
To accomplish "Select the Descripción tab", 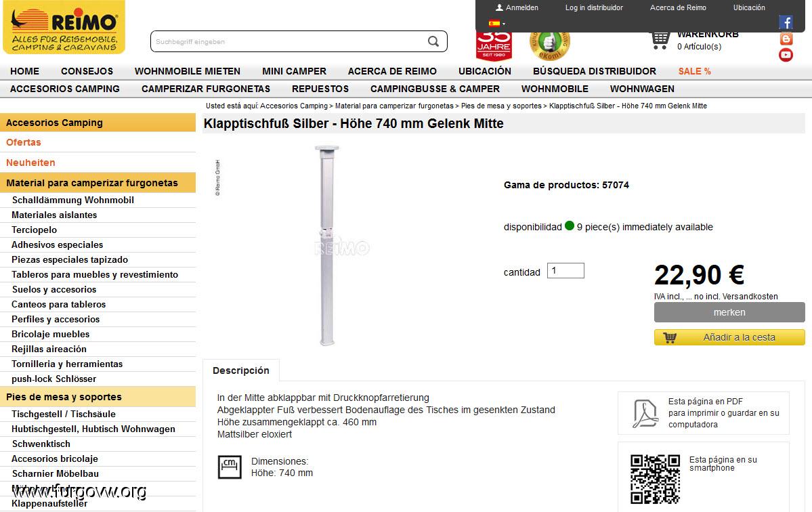I will coord(241,370).
